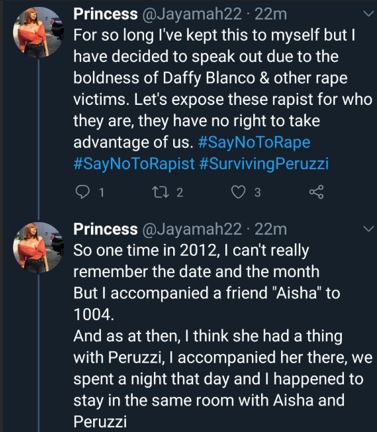Open the tweet beginning "For so long"

tap(223, 100)
